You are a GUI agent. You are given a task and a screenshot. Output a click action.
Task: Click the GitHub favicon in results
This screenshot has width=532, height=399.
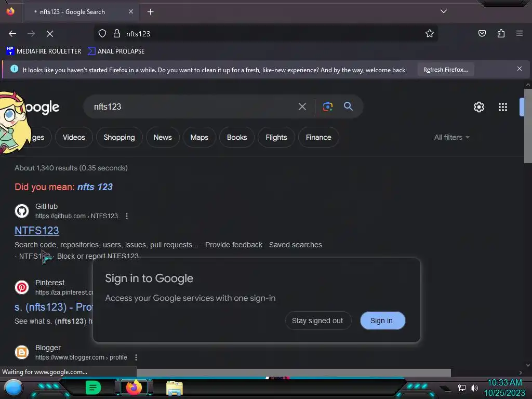[22, 211]
